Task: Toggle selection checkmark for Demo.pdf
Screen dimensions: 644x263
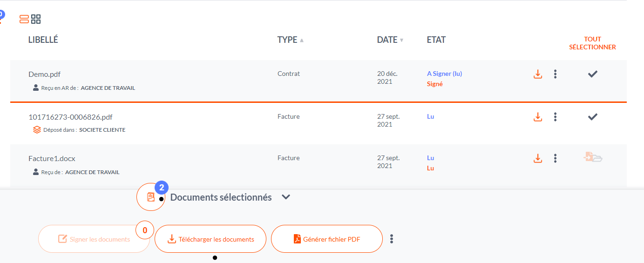Action: tap(592, 74)
